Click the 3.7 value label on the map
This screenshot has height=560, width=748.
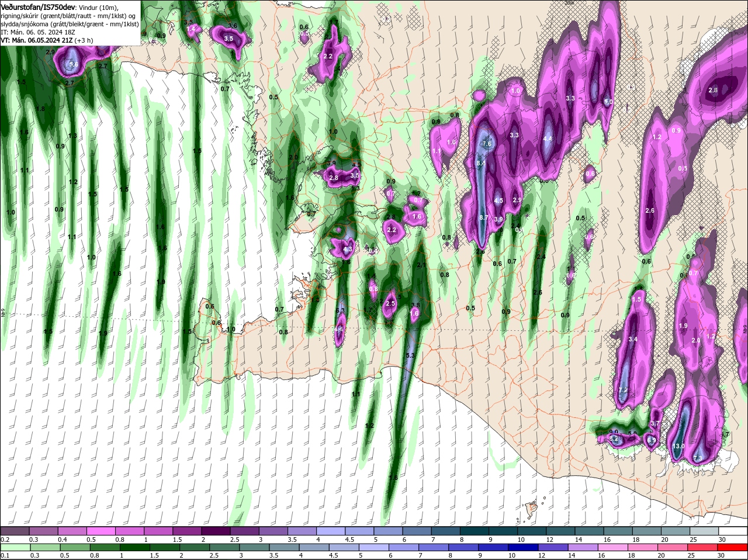point(654,423)
